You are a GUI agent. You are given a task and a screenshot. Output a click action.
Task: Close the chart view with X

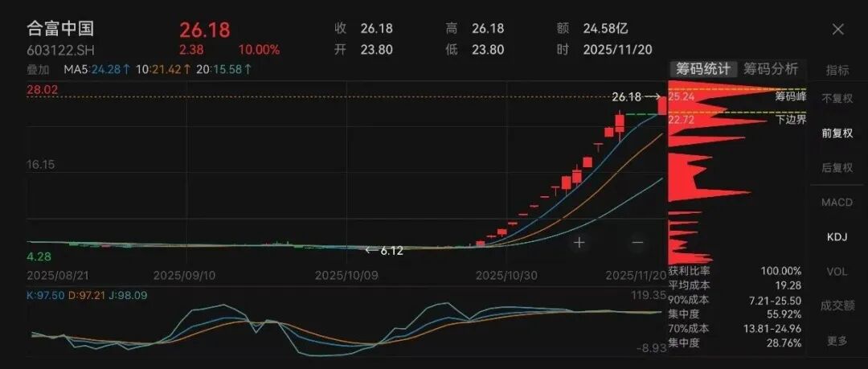pyautogui.click(x=838, y=30)
